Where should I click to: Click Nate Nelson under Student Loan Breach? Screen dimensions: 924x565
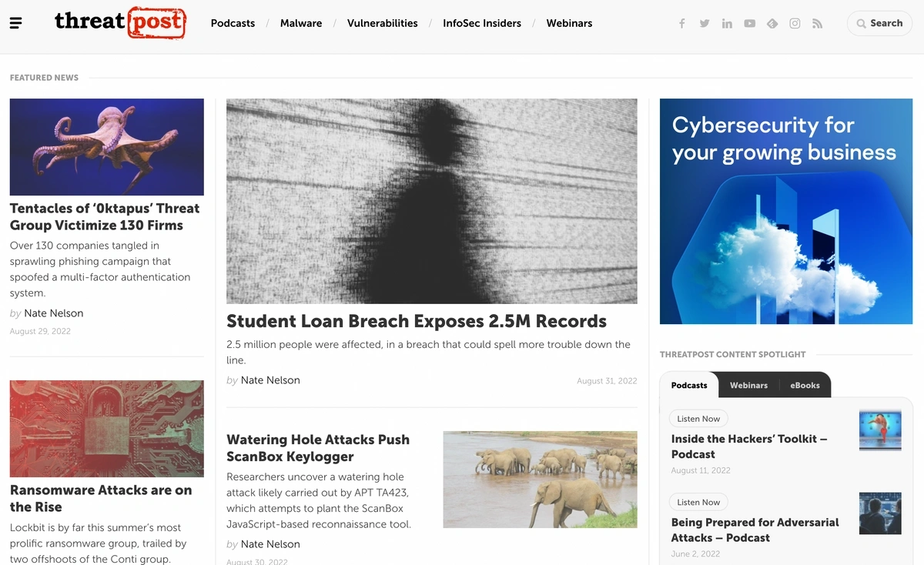tap(270, 380)
